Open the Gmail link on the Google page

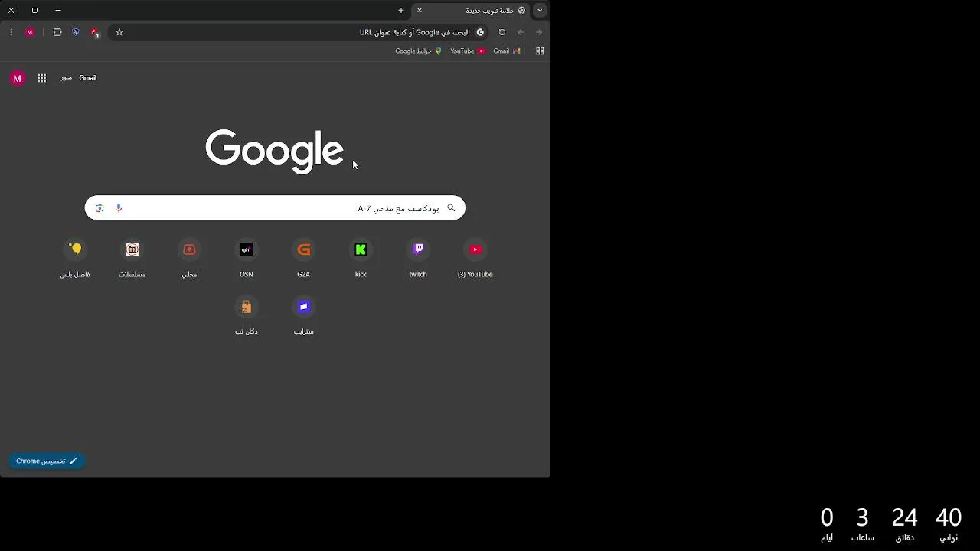pos(87,78)
